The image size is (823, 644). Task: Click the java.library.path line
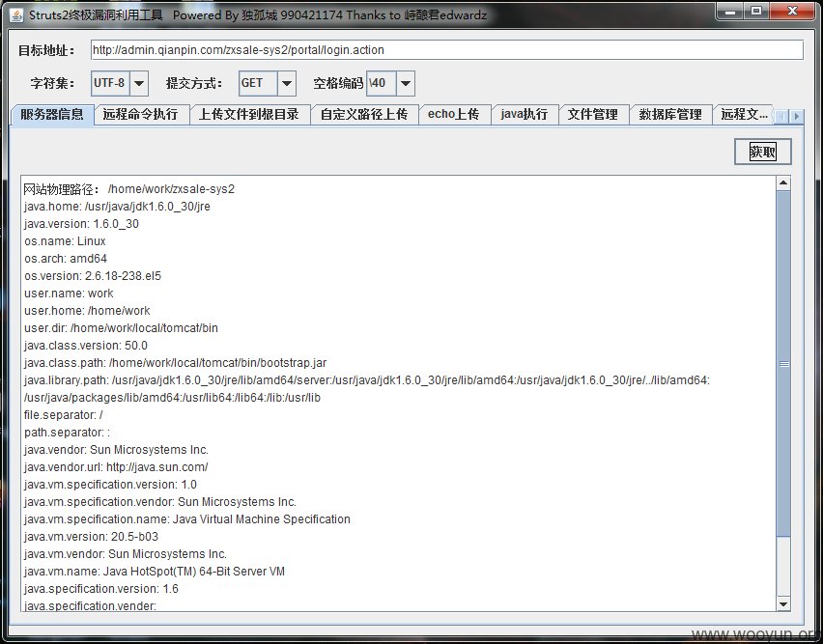[367, 388]
